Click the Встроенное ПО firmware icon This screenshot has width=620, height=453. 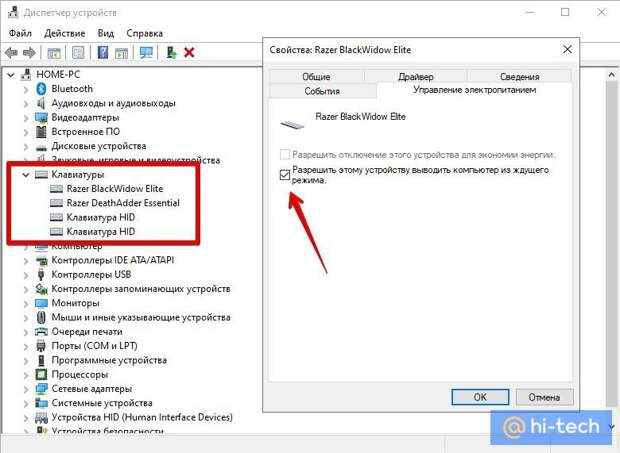[41, 132]
